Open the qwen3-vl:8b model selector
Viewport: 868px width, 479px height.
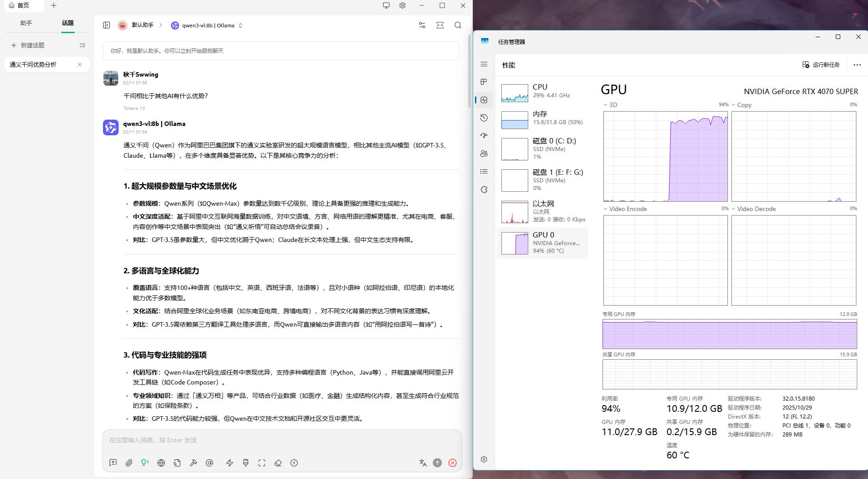[207, 26]
